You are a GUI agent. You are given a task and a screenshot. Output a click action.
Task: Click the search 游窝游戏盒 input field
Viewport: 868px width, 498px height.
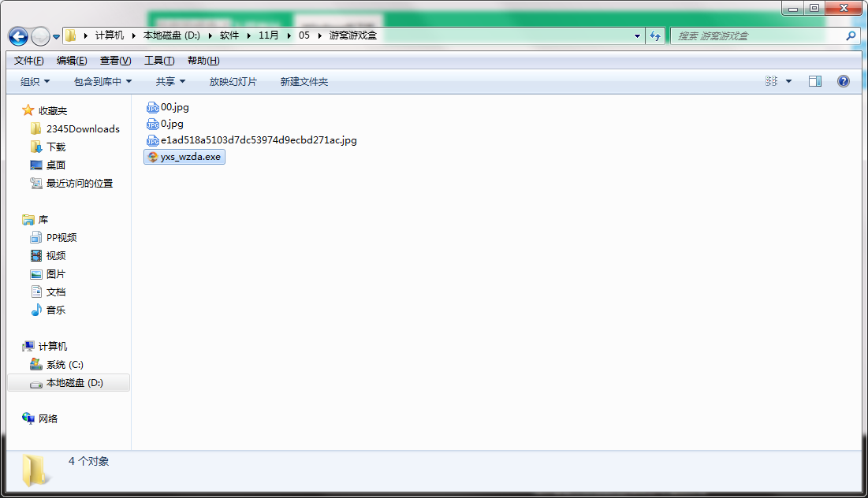tap(757, 35)
